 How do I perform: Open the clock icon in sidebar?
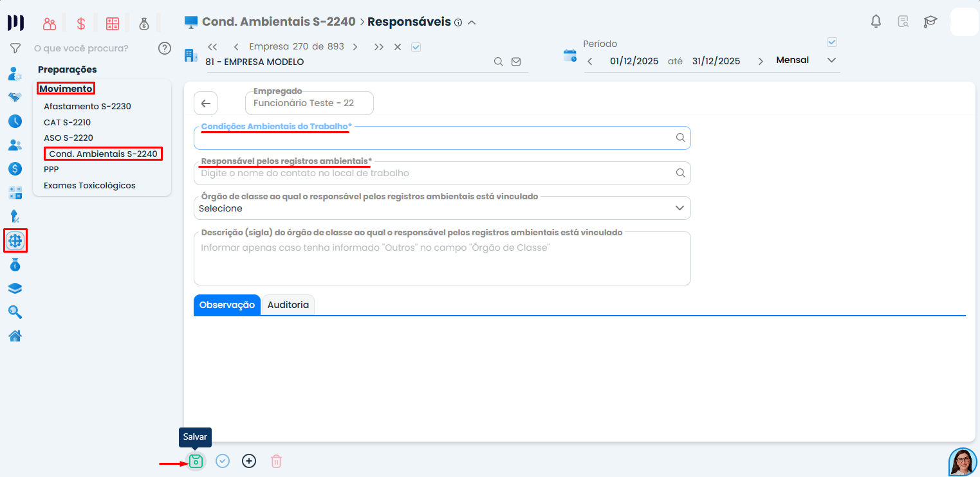tap(15, 121)
